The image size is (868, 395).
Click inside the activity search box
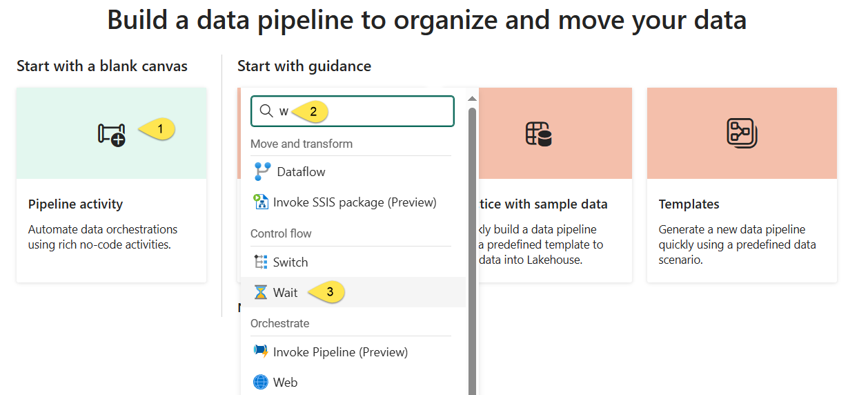pyautogui.click(x=353, y=111)
